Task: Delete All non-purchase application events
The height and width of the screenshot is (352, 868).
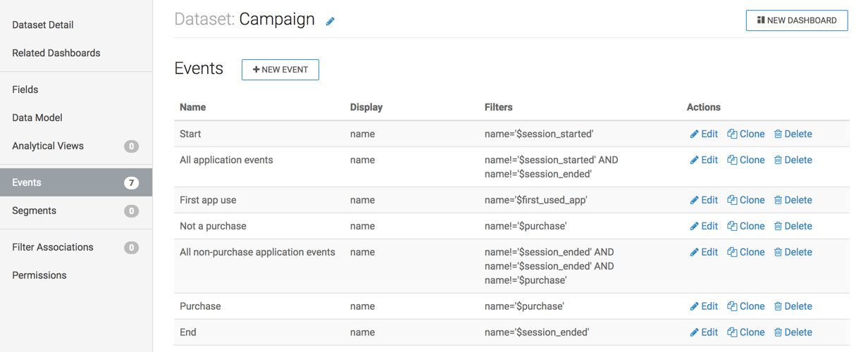Action: [x=793, y=252]
